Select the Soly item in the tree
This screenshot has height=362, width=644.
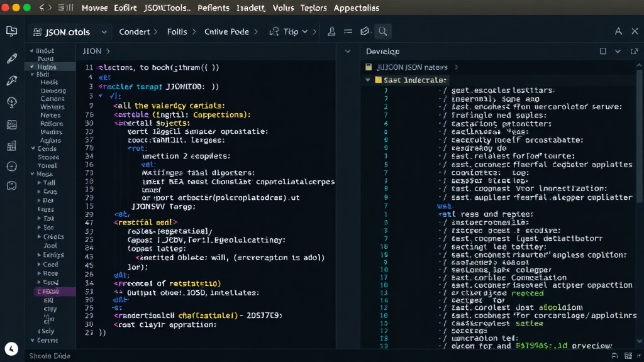click(x=46, y=331)
